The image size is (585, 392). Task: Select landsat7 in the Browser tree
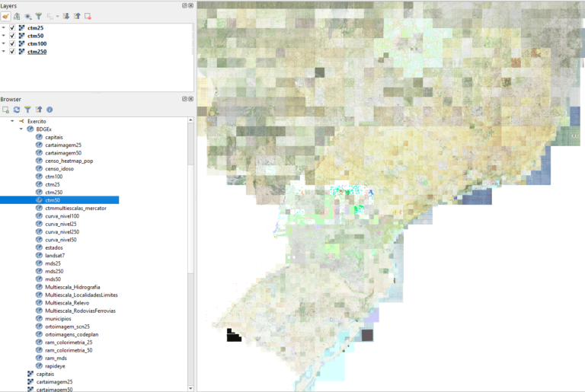(x=56, y=256)
